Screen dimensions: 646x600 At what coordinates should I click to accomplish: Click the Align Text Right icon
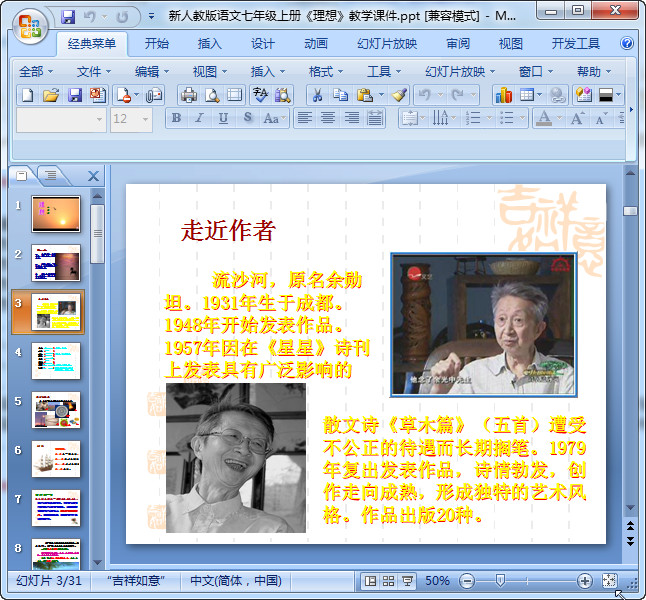point(351,118)
